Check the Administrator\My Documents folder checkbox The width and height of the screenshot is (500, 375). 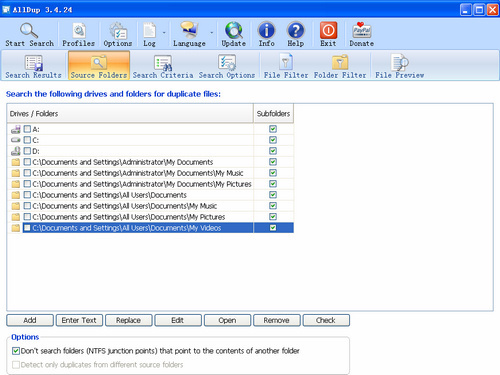tap(27, 162)
